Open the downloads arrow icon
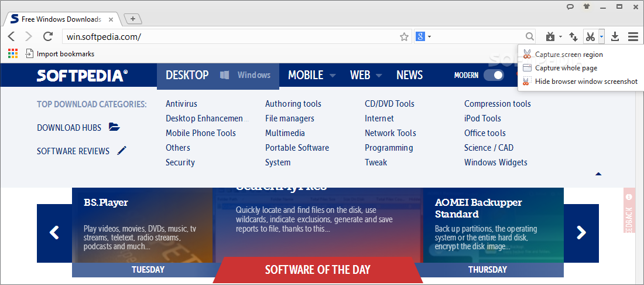Viewport: 644px width, 285px height. tap(615, 37)
